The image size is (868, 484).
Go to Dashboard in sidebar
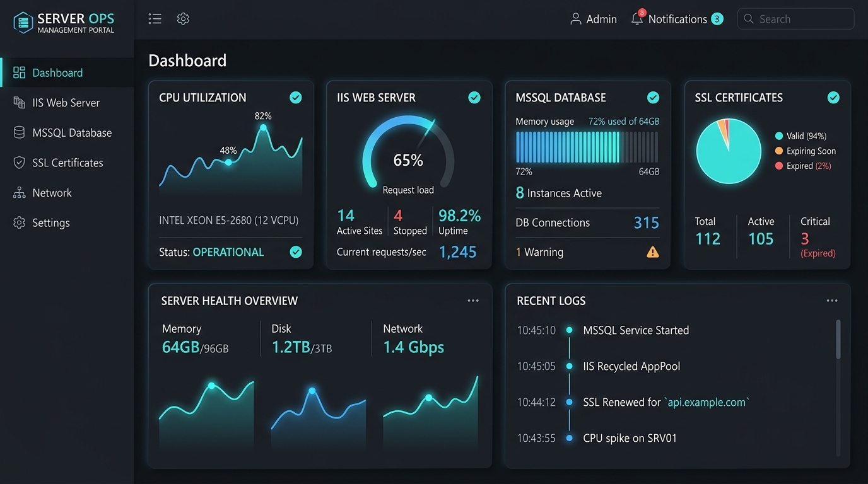tap(67, 72)
